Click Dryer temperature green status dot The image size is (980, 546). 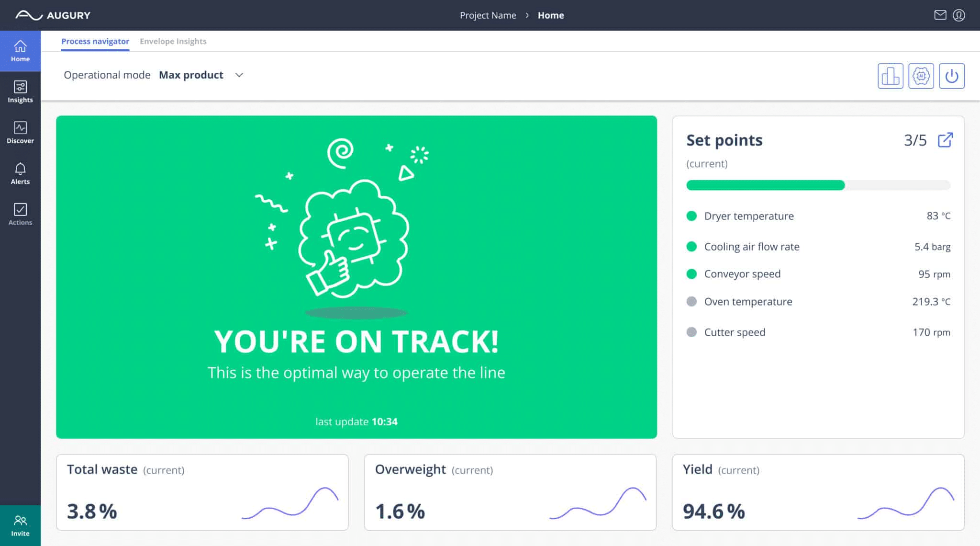pyautogui.click(x=691, y=216)
